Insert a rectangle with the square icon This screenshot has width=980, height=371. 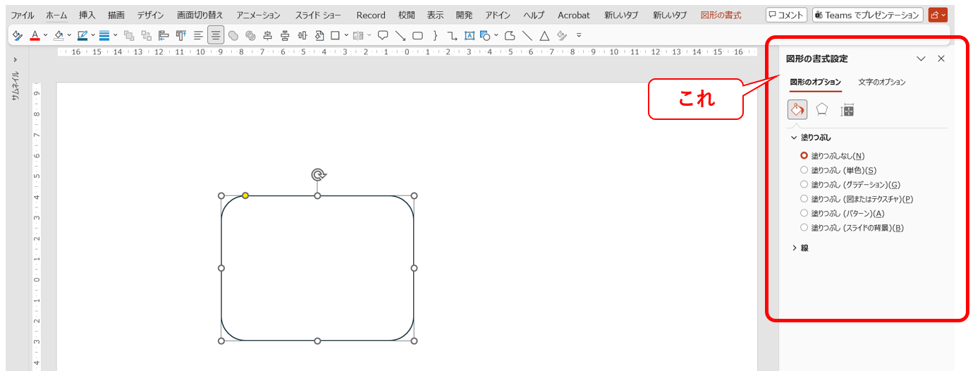point(336,35)
